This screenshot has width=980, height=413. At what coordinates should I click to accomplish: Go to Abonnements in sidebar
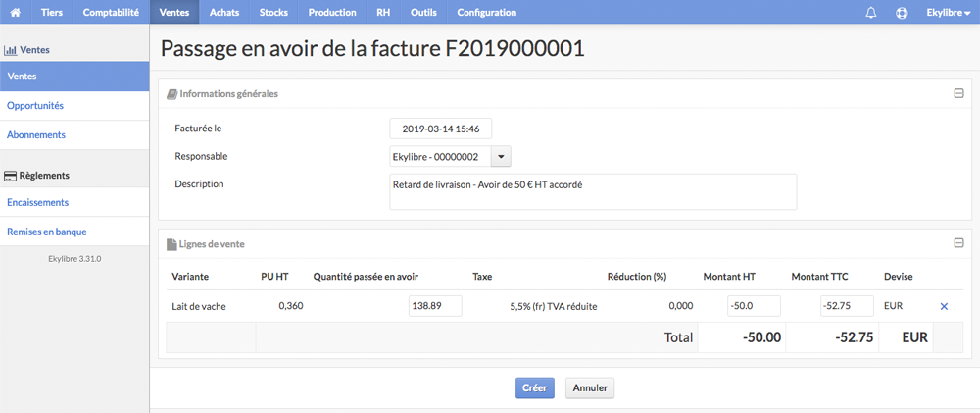click(x=74, y=135)
